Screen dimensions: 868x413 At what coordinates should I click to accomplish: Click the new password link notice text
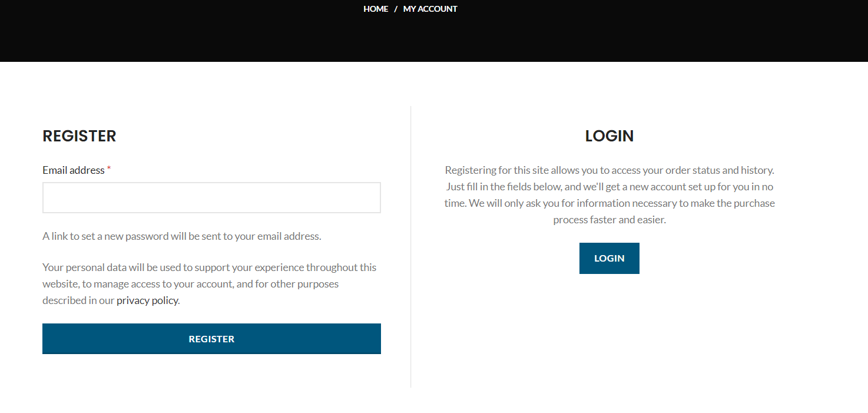click(182, 236)
